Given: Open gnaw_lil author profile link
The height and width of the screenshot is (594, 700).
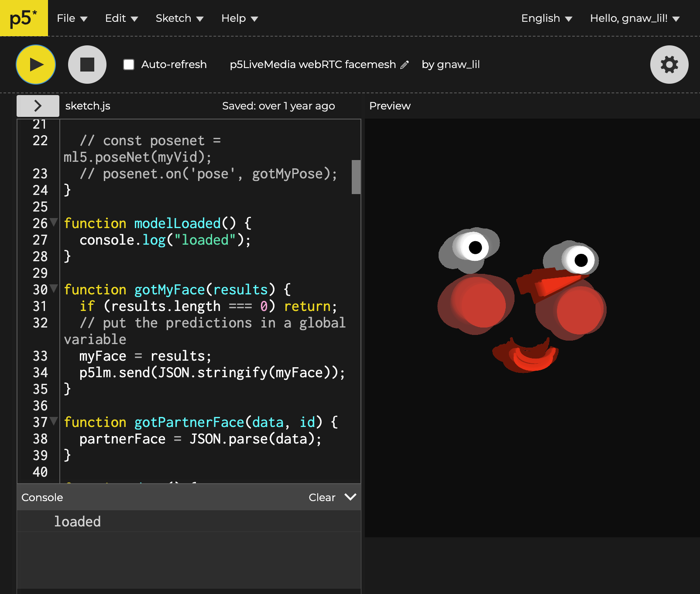Looking at the screenshot, I should 458,65.
